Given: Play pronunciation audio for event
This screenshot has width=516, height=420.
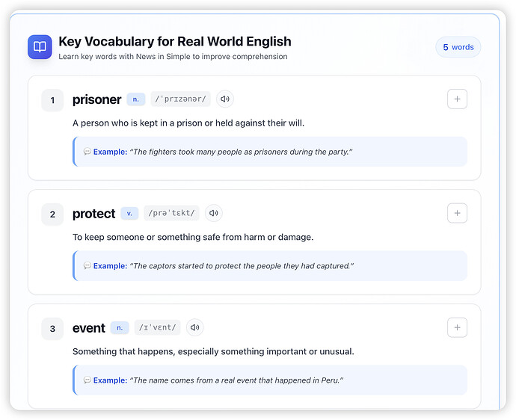Looking at the screenshot, I should [x=195, y=327].
